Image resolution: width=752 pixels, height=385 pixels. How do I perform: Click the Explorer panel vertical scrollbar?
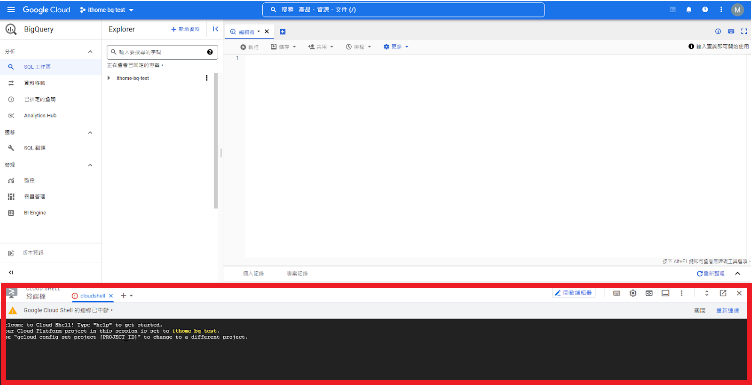[216, 140]
